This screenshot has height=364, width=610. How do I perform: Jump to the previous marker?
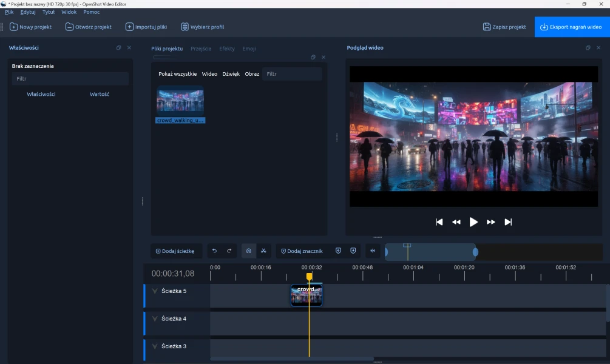click(338, 251)
